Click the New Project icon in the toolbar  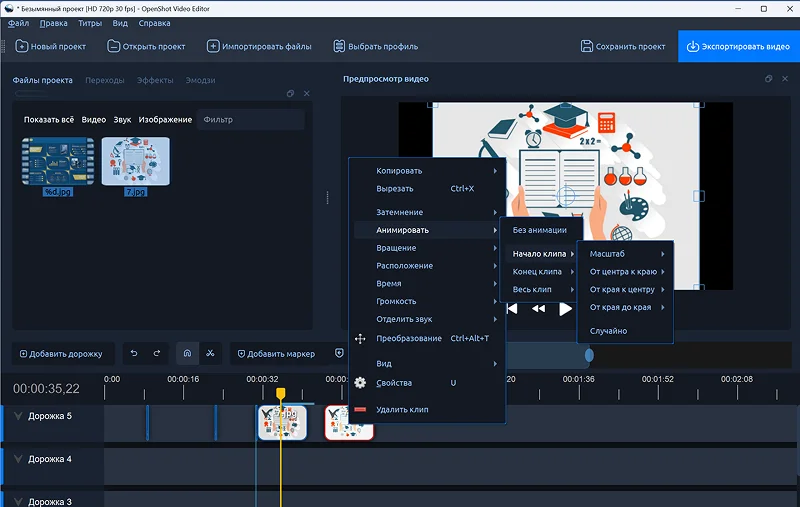point(21,46)
